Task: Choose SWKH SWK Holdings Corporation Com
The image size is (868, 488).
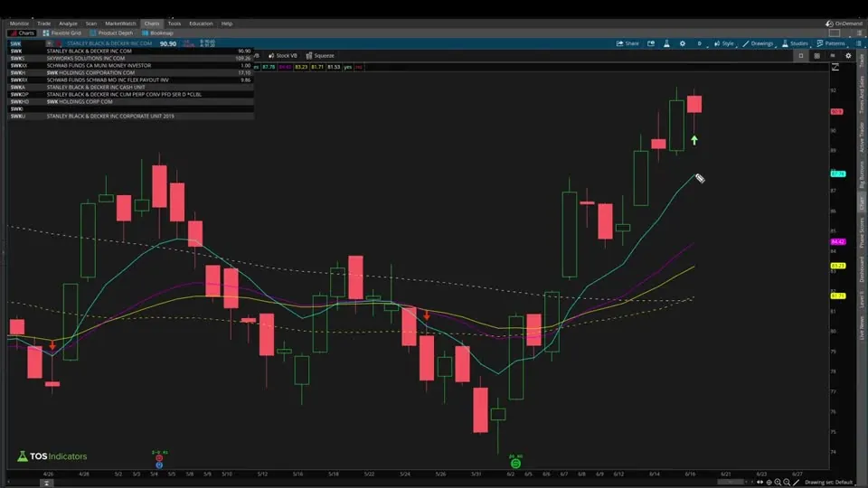Action: (x=130, y=72)
